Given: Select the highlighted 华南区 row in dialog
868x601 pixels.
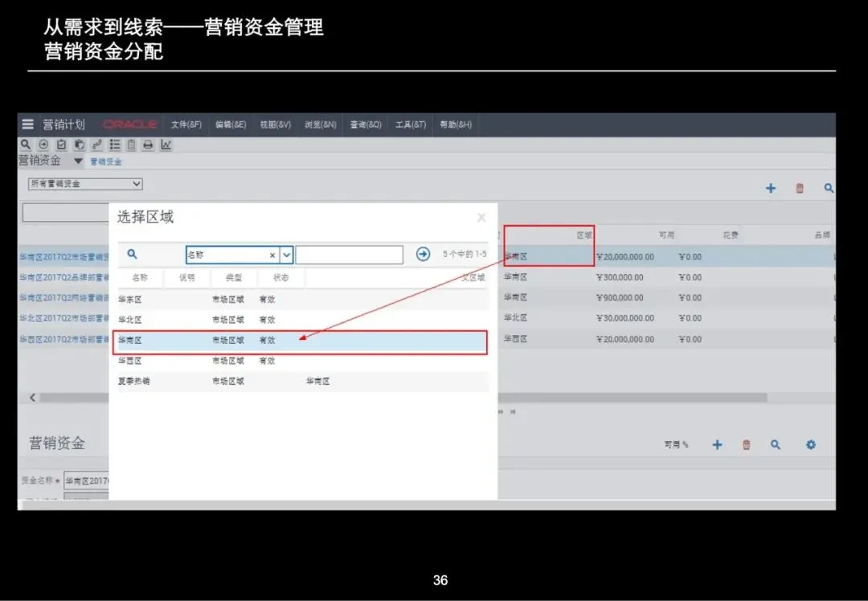Looking at the screenshot, I should click(x=300, y=342).
